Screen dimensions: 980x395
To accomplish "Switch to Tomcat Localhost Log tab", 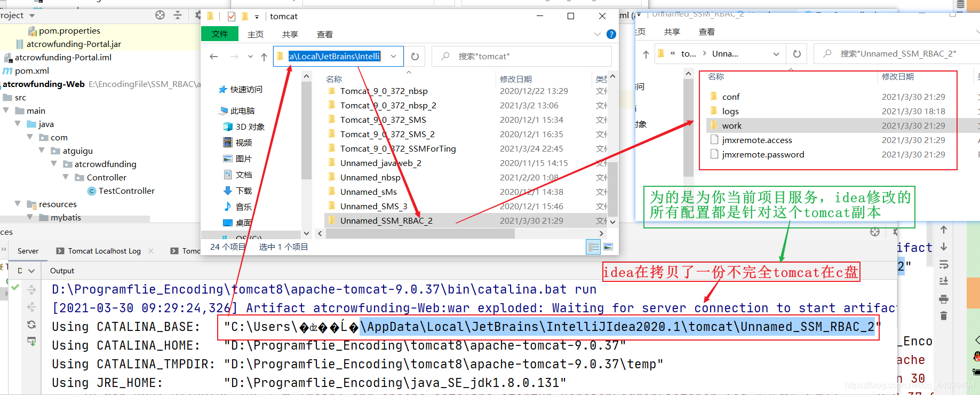I will point(105,251).
